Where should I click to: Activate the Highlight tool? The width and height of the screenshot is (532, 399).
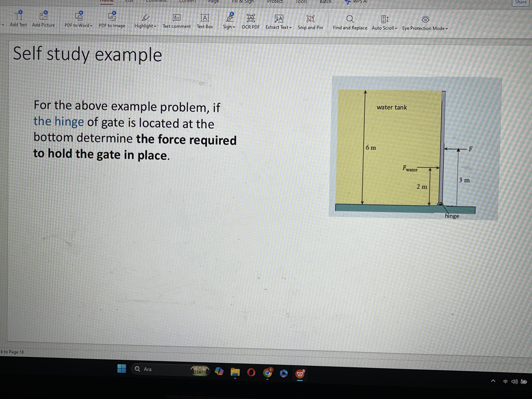click(144, 22)
